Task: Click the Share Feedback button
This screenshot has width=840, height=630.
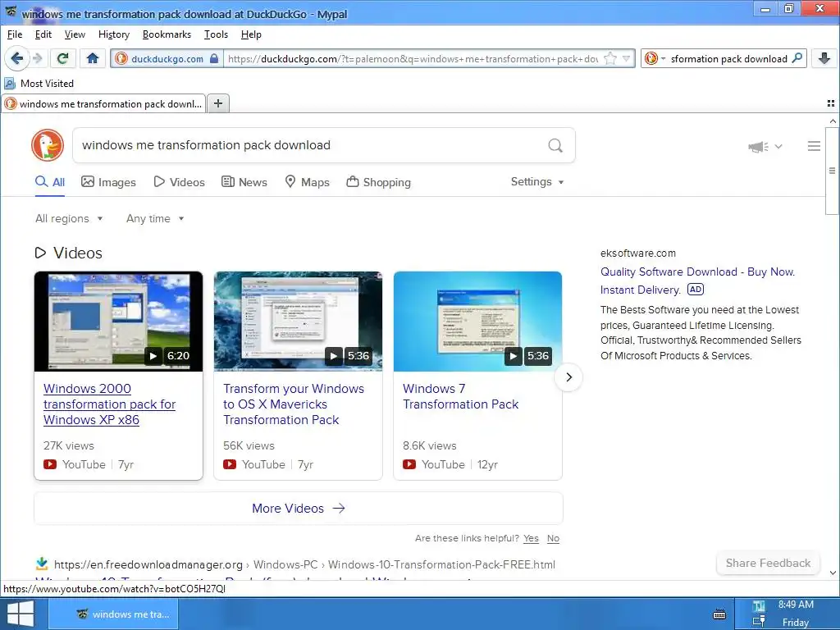Action: (768, 563)
